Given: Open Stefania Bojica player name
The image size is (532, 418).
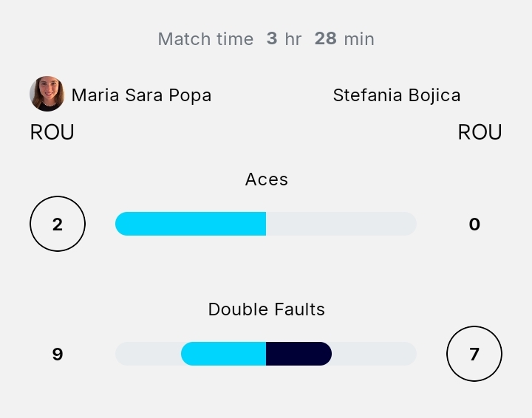Looking at the screenshot, I should [x=396, y=95].
